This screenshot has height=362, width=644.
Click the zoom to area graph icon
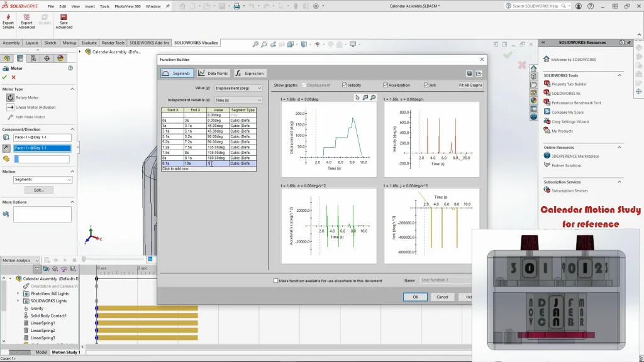tap(365, 97)
